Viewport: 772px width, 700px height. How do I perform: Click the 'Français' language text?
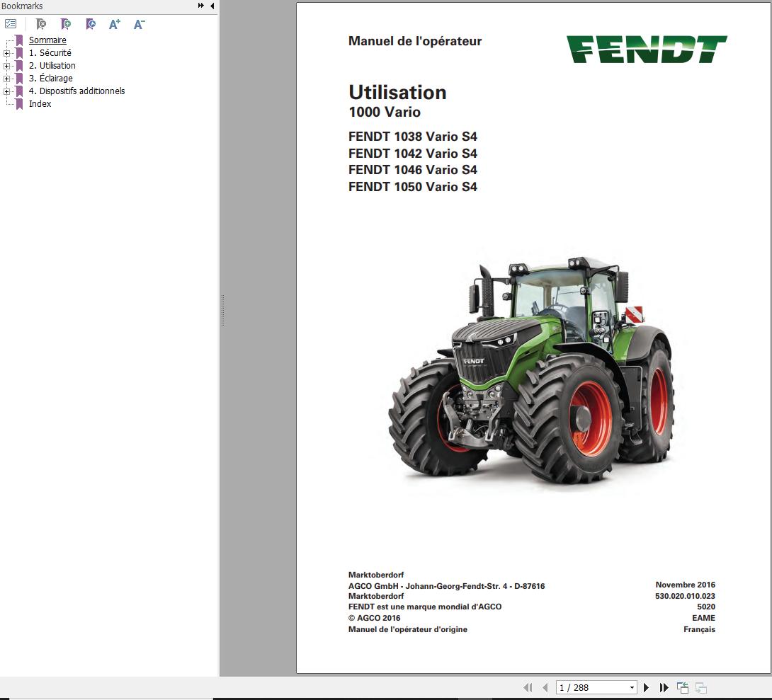click(x=699, y=629)
